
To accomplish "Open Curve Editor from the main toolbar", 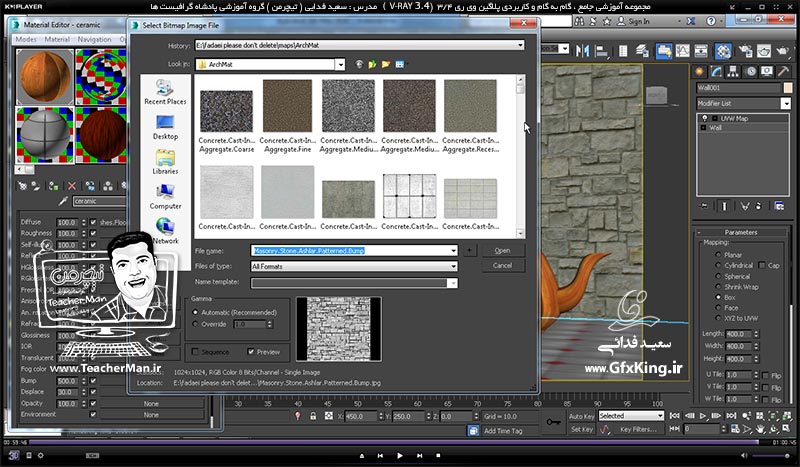I will point(683,51).
